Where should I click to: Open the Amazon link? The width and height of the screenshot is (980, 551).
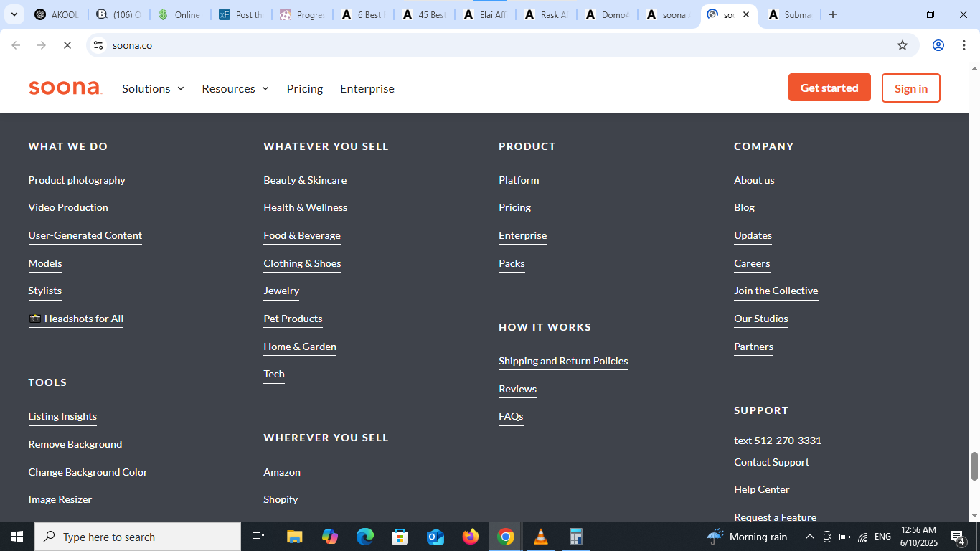click(282, 472)
